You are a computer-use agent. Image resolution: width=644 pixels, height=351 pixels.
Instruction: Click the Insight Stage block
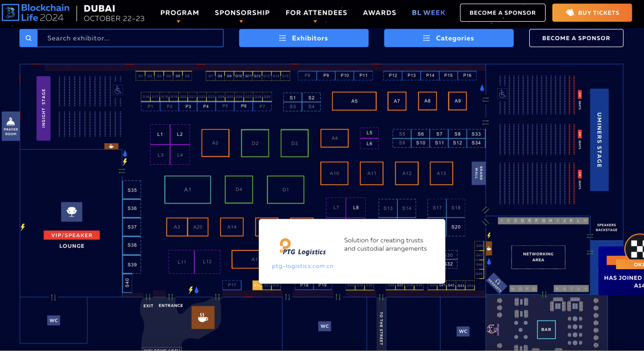pyautogui.click(x=44, y=109)
